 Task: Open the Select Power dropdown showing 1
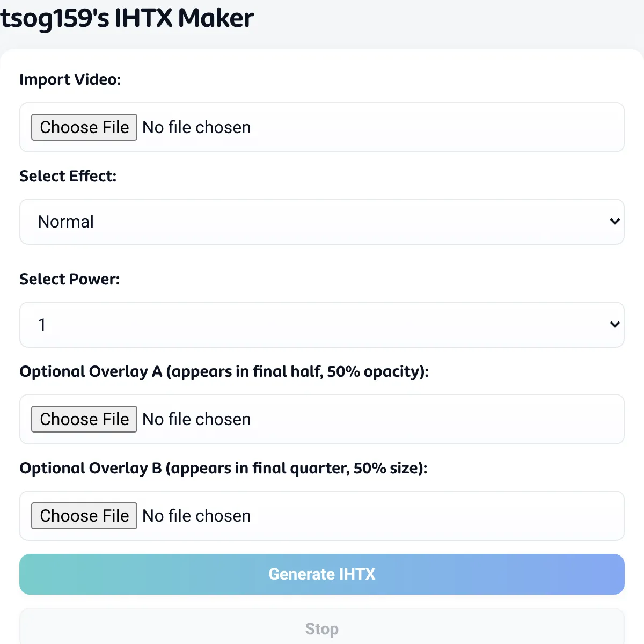(x=322, y=325)
